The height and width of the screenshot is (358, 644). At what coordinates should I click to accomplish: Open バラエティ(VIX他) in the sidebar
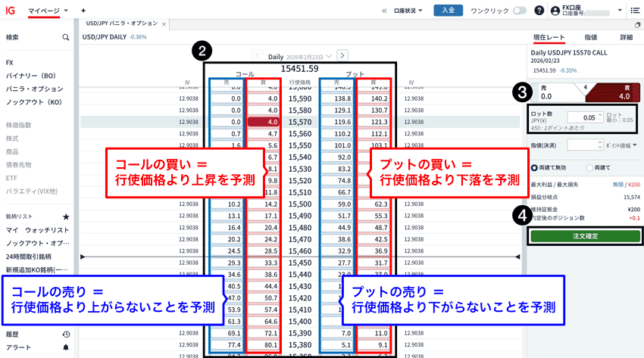coord(32,191)
